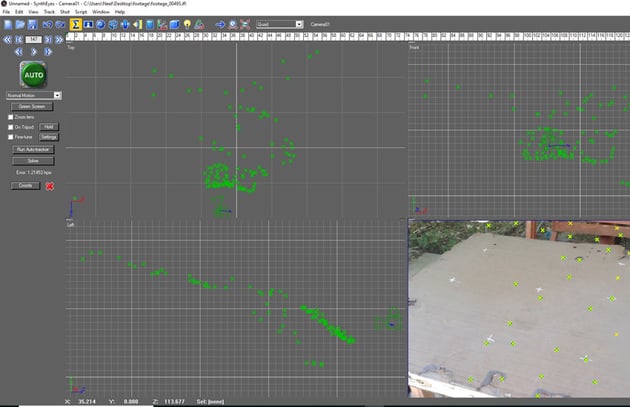Select the Summary (sigma) toolbar icon

(76, 23)
